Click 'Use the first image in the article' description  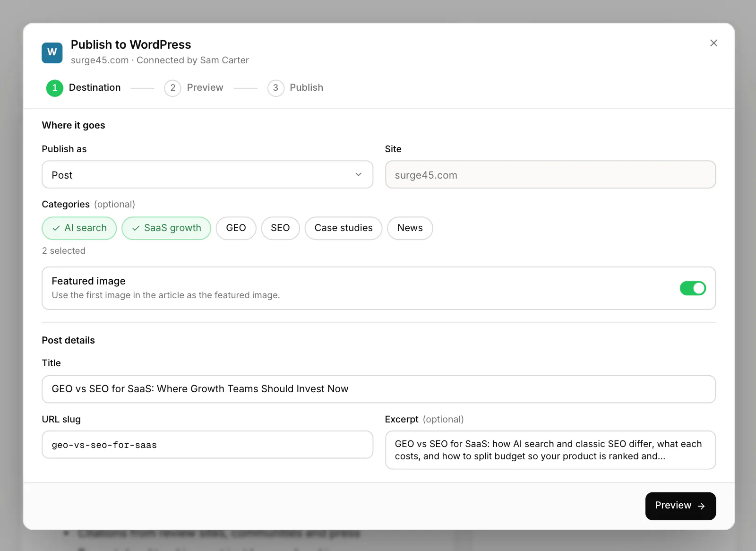(x=166, y=295)
